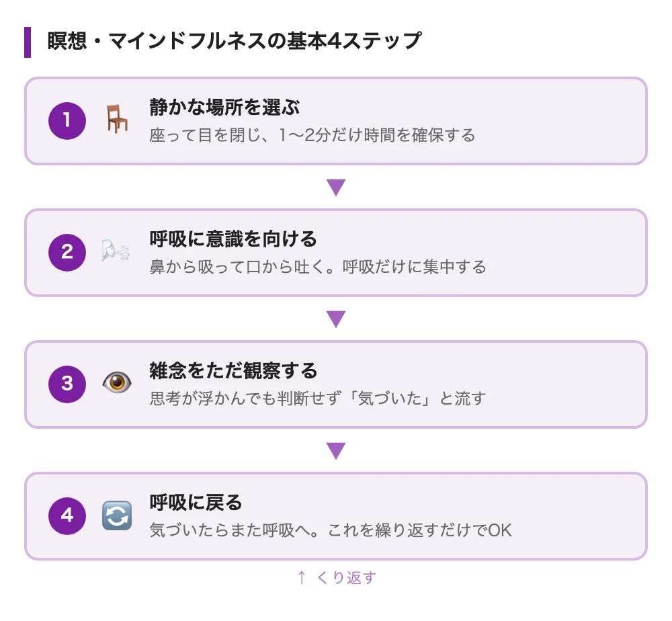Click the purple number 3 circle
Screen dimensions: 672x621
67,384
